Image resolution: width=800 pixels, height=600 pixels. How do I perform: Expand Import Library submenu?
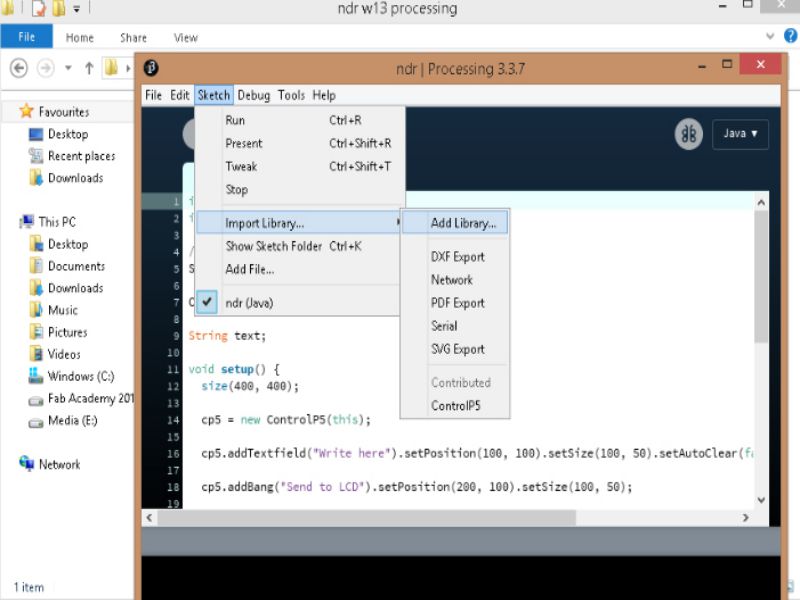[298, 223]
